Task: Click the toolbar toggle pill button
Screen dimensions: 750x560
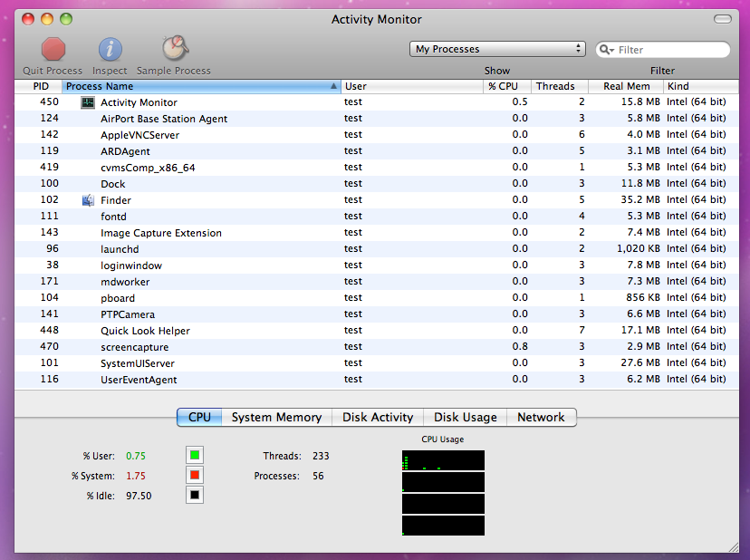Action: point(722,19)
